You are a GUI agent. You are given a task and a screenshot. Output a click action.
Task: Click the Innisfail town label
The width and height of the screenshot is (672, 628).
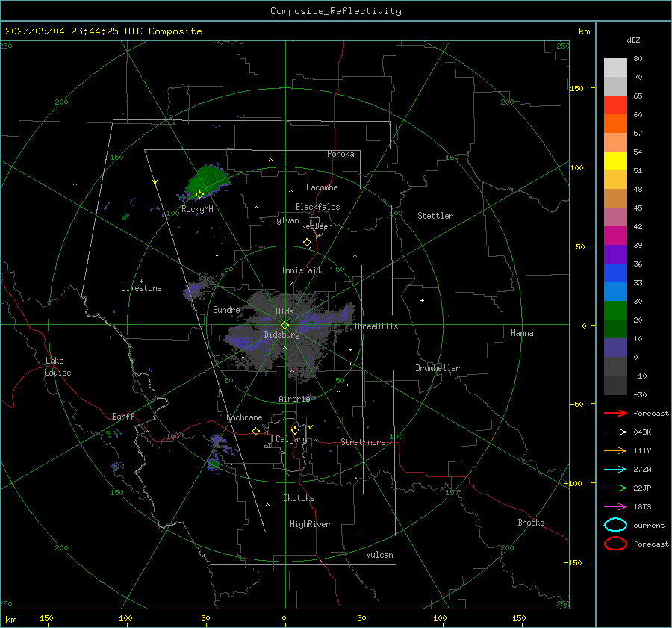tap(302, 270)
